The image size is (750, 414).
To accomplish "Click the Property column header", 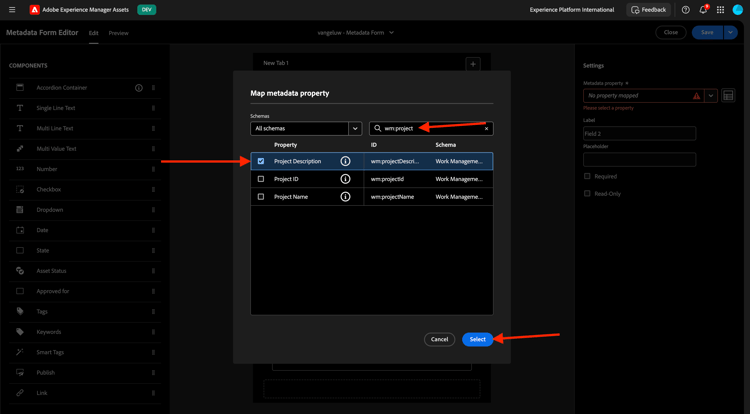I will point(286,145).
